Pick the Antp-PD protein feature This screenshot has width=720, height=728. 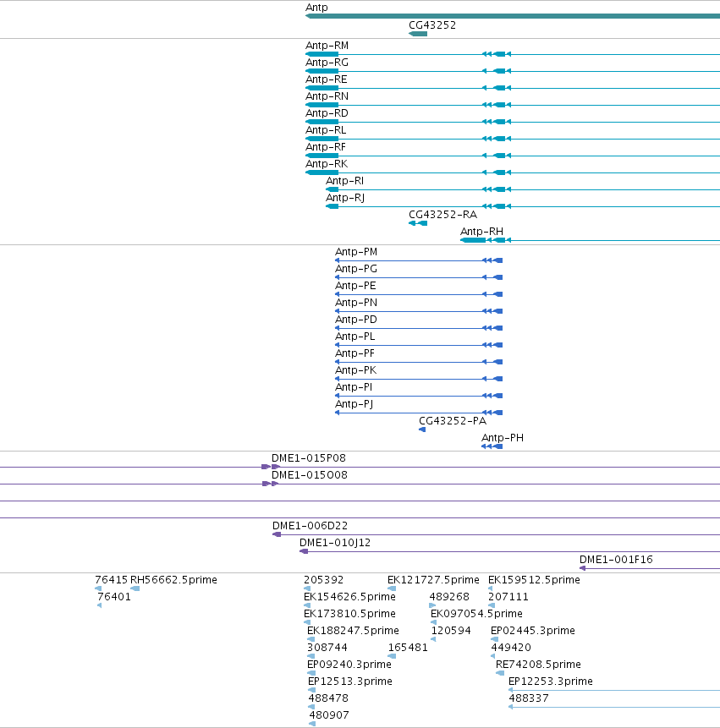click(x=356, y=320)
